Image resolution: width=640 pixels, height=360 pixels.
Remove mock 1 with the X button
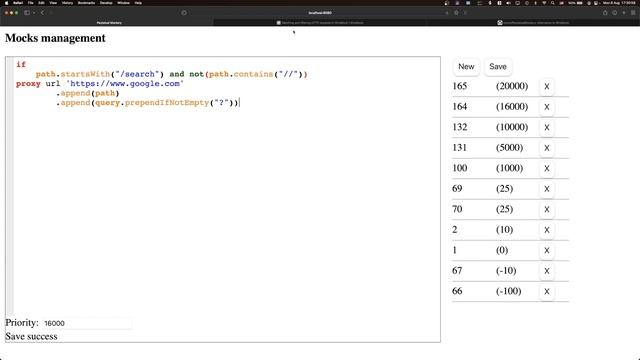click(x=547, y=250)
